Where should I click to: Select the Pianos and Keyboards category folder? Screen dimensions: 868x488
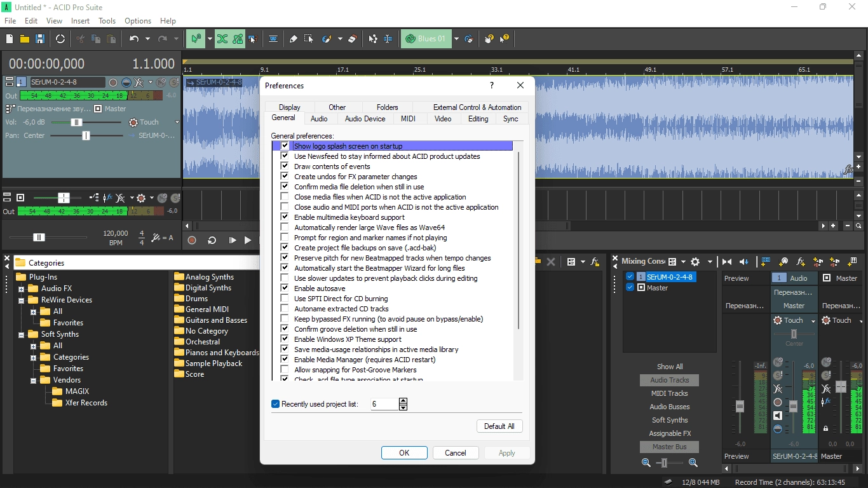[217, 353]
